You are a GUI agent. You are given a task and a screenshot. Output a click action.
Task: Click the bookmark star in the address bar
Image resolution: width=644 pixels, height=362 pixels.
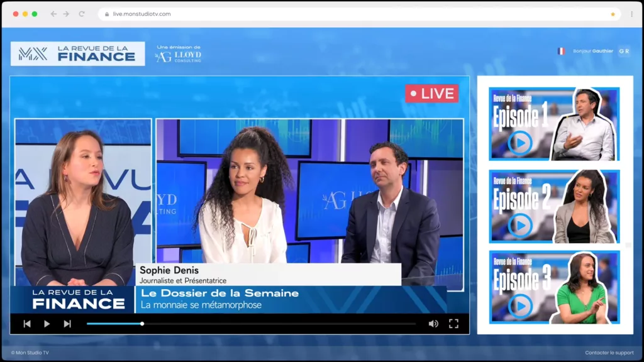[613, 14]
